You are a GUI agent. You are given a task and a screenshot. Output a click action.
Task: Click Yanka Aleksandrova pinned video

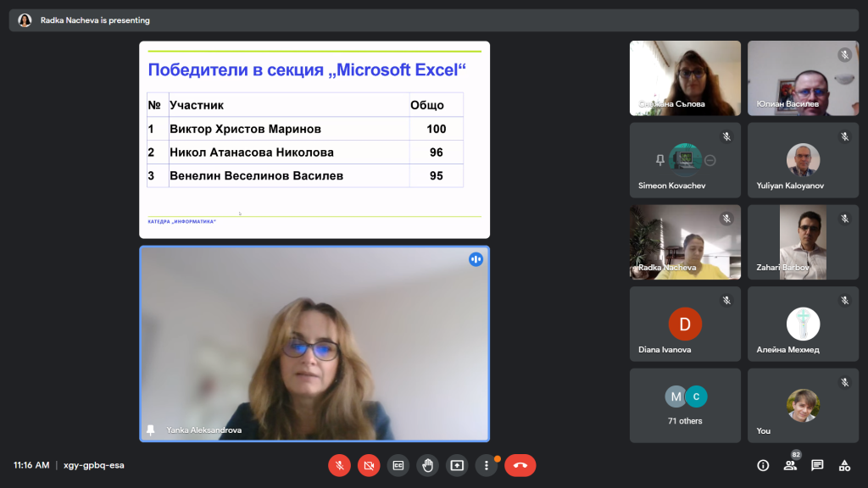point(314,344)
